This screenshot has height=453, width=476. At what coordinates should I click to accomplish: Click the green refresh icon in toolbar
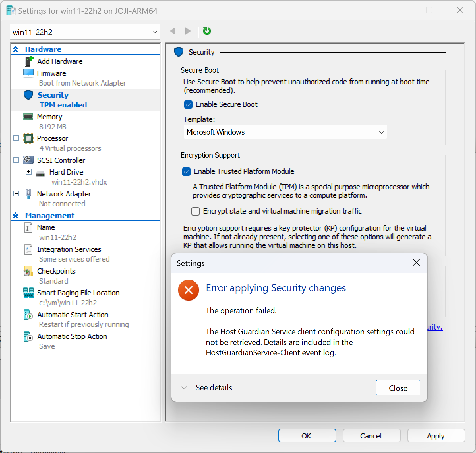207,31
